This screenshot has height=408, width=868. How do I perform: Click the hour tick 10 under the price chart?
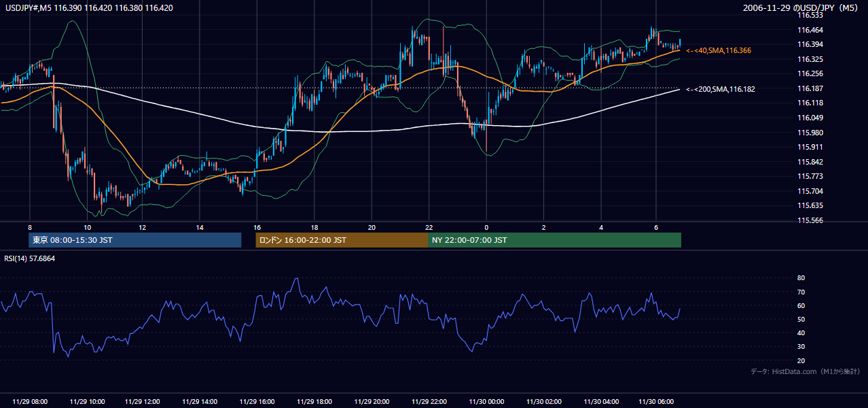87,226
